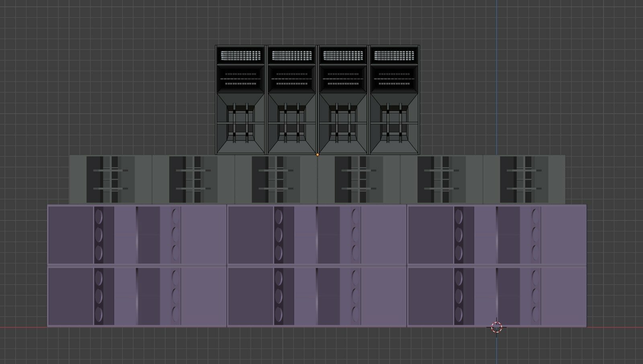Screen dimensions: 643x364
Task: Select the lower-middle purple subwoofer cabinet
Action: click(x=317, y=297)
